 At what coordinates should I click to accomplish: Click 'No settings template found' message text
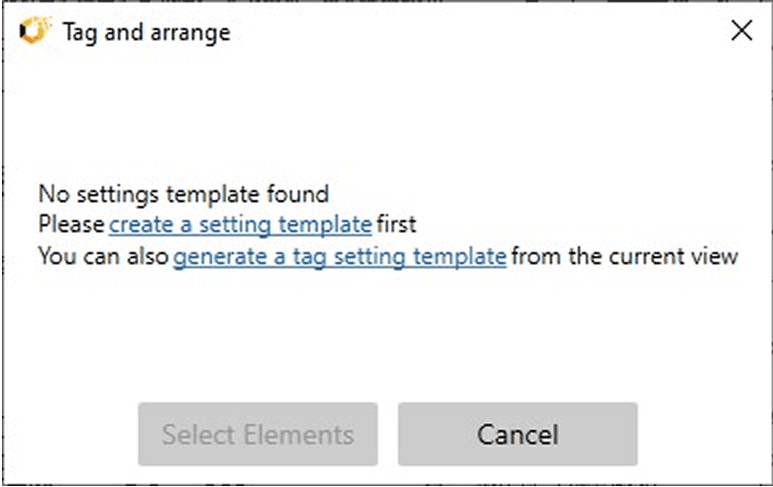pyautogui.click(x=183, y=193)
